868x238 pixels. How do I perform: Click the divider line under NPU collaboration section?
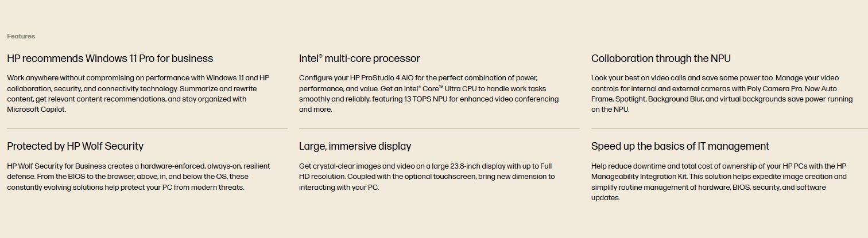[x=730, y=129]
